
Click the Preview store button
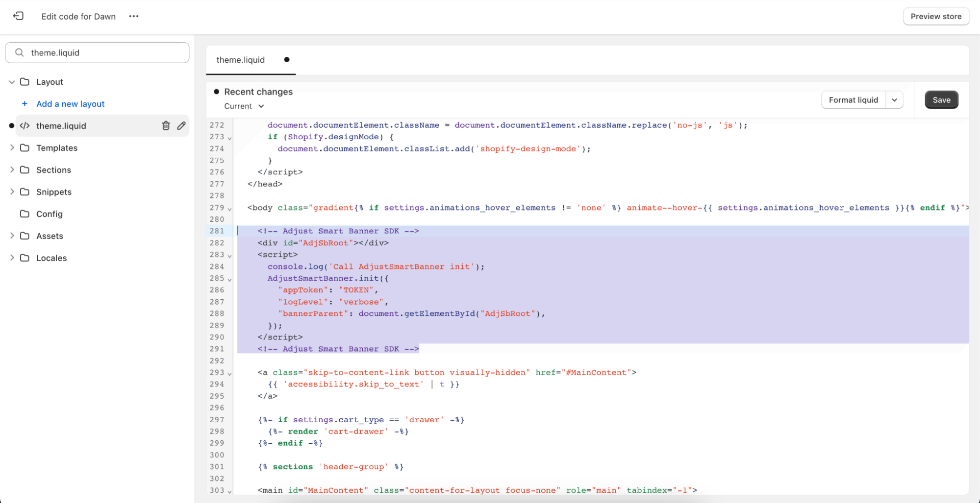tap(935, 16)
